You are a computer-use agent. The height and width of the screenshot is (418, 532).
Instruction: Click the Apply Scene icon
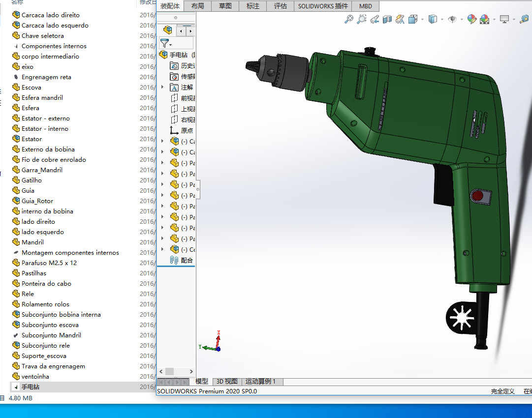coord(485,19)
